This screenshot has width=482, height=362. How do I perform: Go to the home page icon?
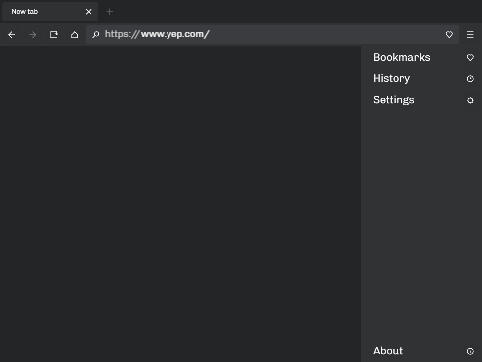pos(75,35)
